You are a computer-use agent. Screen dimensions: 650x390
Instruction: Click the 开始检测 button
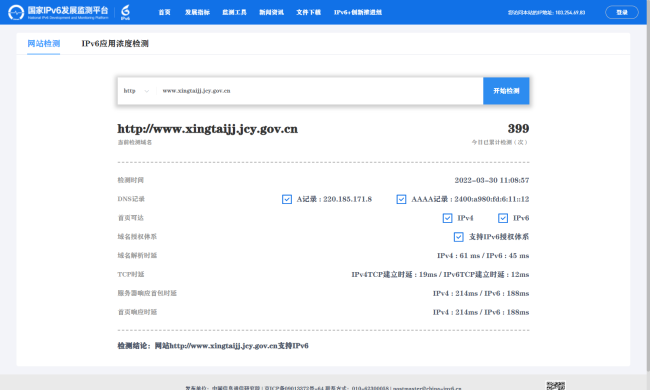pos(506,91)
